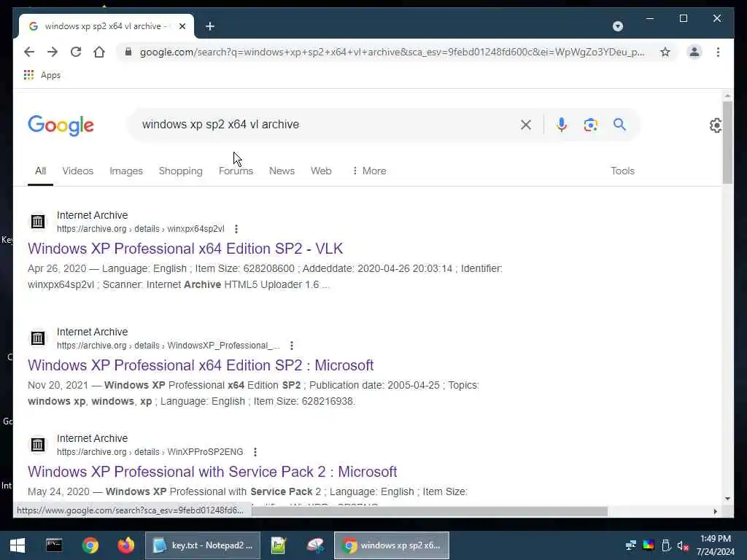Go back to the previous page
This screenshot has width=747, height=560.
29,52
